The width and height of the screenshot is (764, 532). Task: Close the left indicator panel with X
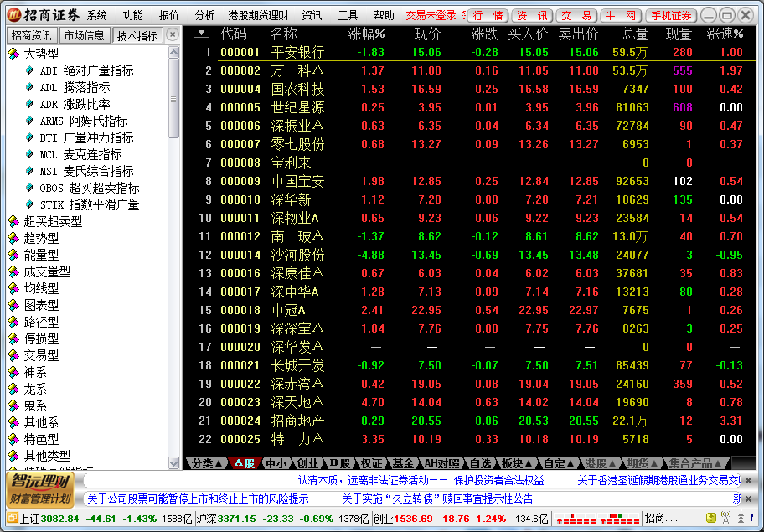pos(172,34)
